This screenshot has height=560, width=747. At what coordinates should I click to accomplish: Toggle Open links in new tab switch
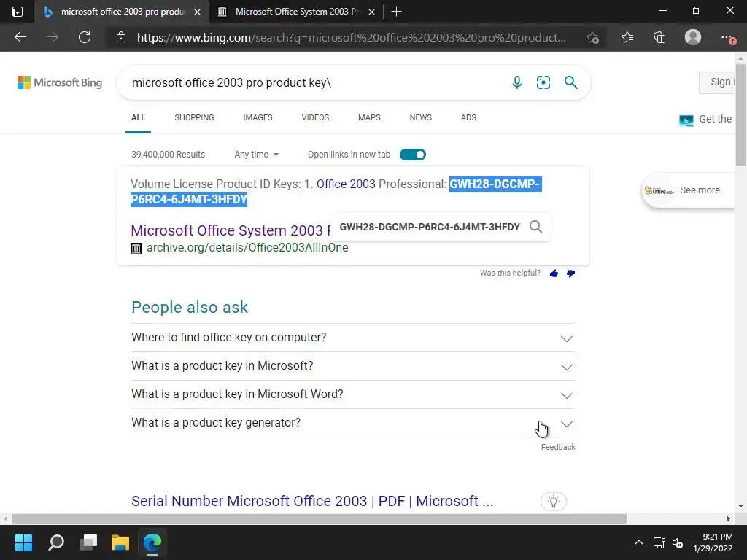coord(413,155)
